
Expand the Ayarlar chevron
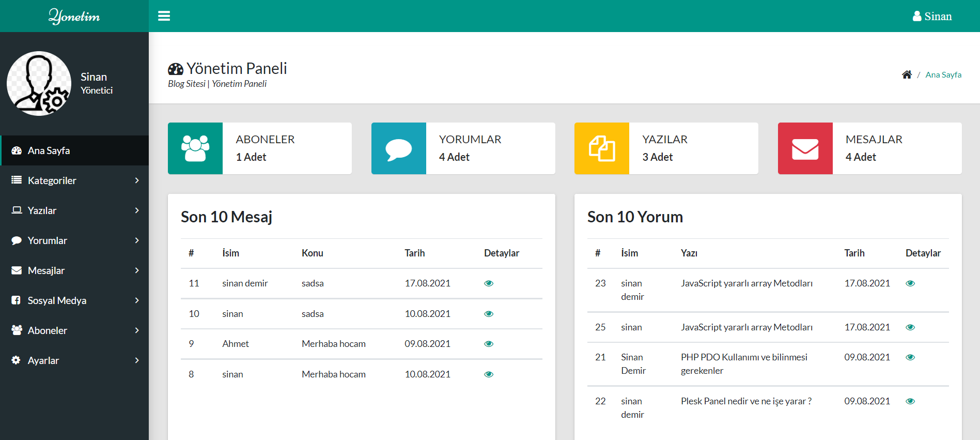coord(137,360)
